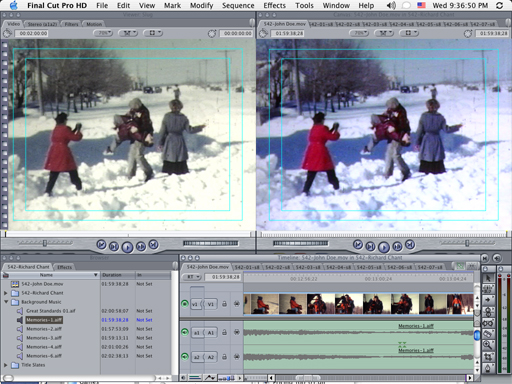Select the Roll edit tool
The image size is (512, 384).
[x=488, y=312]
